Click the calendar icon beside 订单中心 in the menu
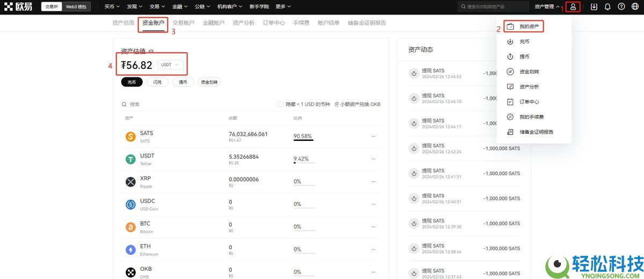 (x=510, y=102)
